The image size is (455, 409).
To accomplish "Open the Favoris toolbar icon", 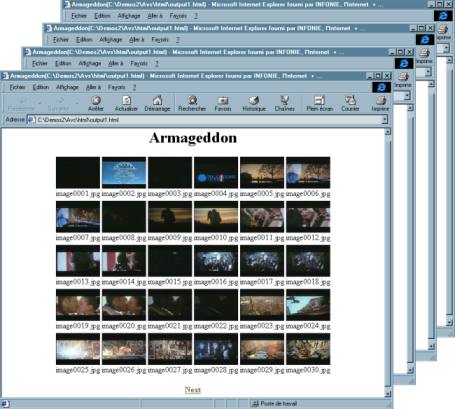I will [x=223, y=100].
